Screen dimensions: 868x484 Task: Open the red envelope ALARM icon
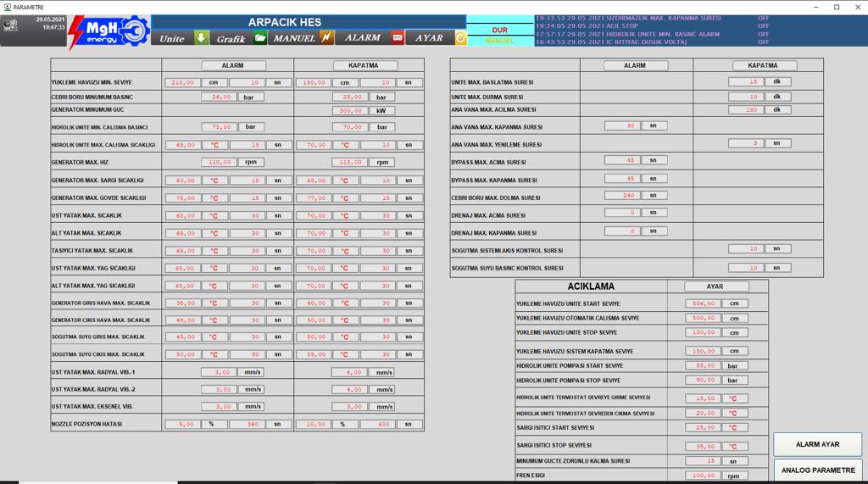[x=398, y=38]
